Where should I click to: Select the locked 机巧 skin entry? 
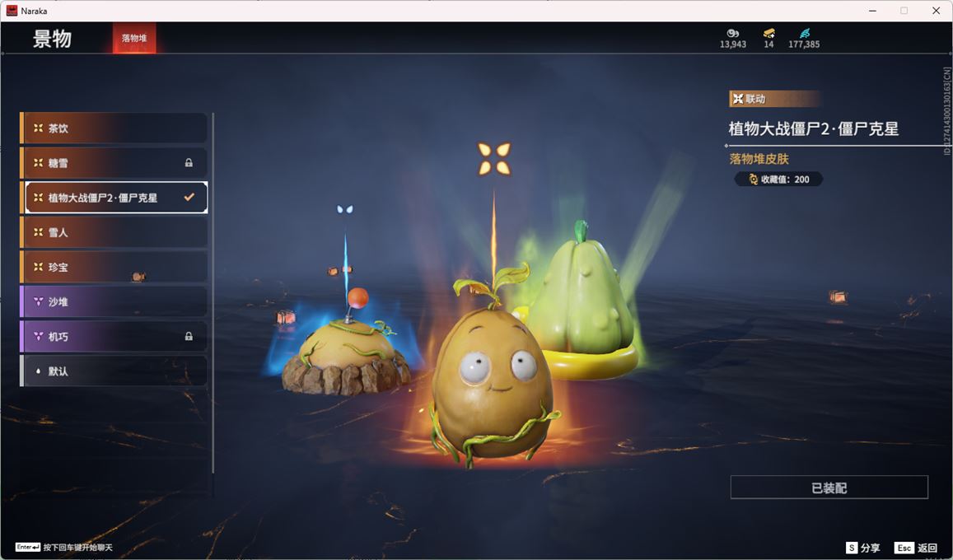[114, 336]
